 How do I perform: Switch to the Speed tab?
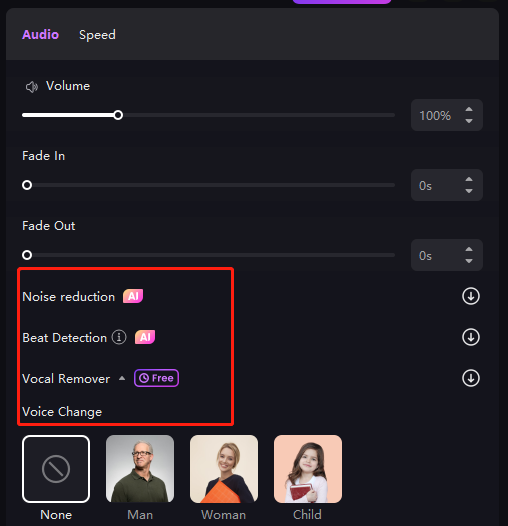click(97, 35)
